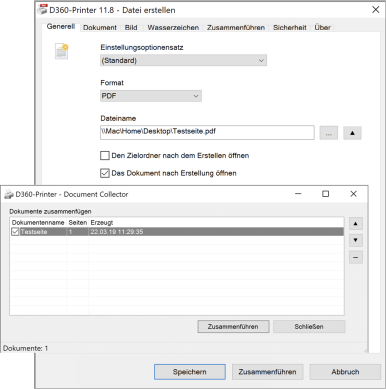Remove selected document with minus button

(x=356, y=257)
